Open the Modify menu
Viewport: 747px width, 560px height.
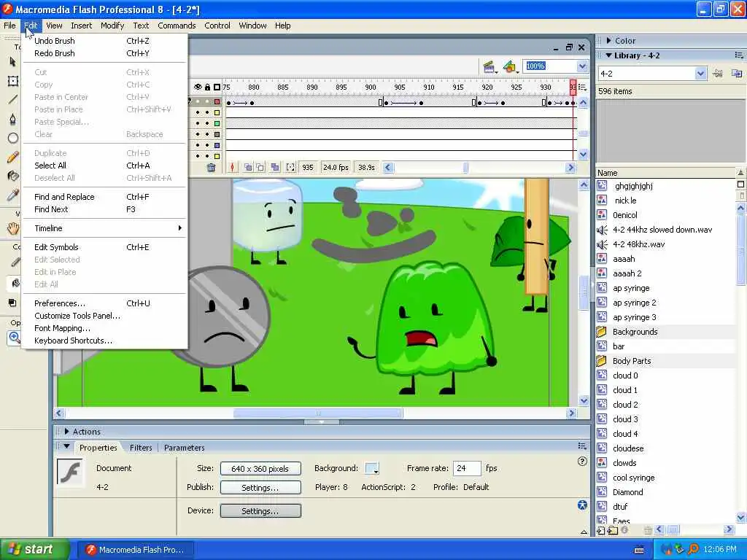[112, 26]
